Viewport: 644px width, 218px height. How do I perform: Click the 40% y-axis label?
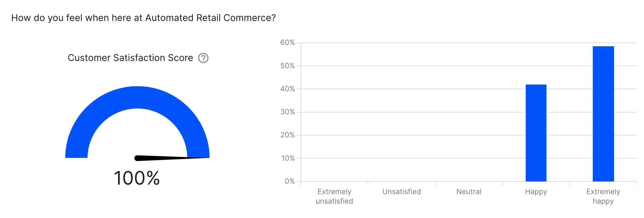[287, 89]
